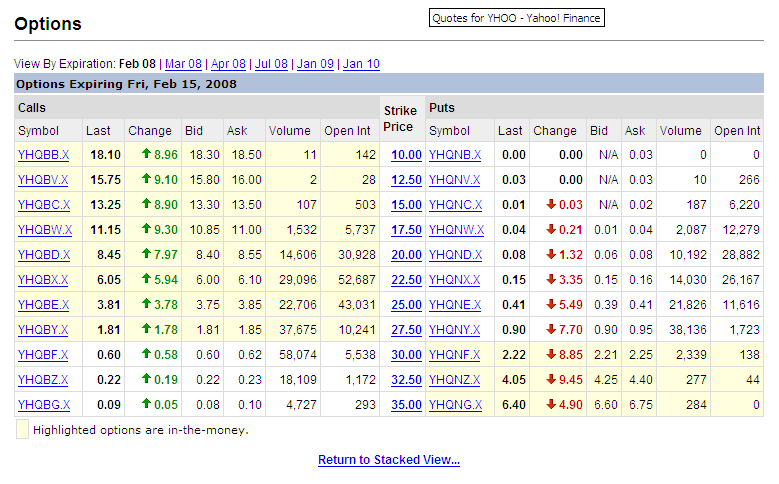Click in-the-money yellow legend swatch
Screen dimensions: 779x484
point(22,429)
